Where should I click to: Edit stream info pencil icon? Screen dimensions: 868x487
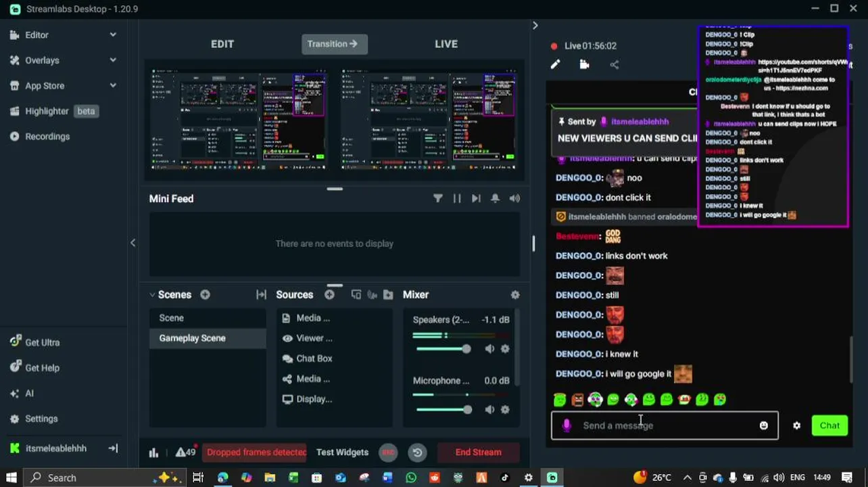[555, 64]
